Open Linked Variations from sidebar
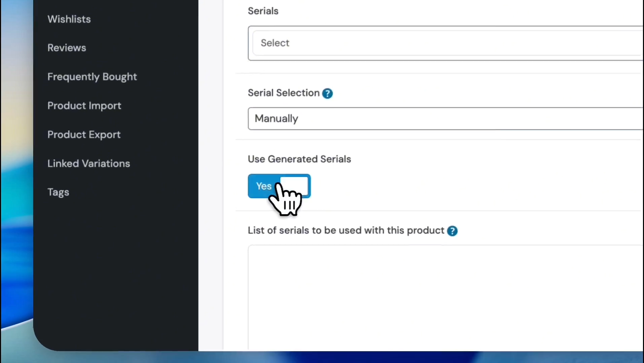 pyautogui.click(x=88, y=163)
